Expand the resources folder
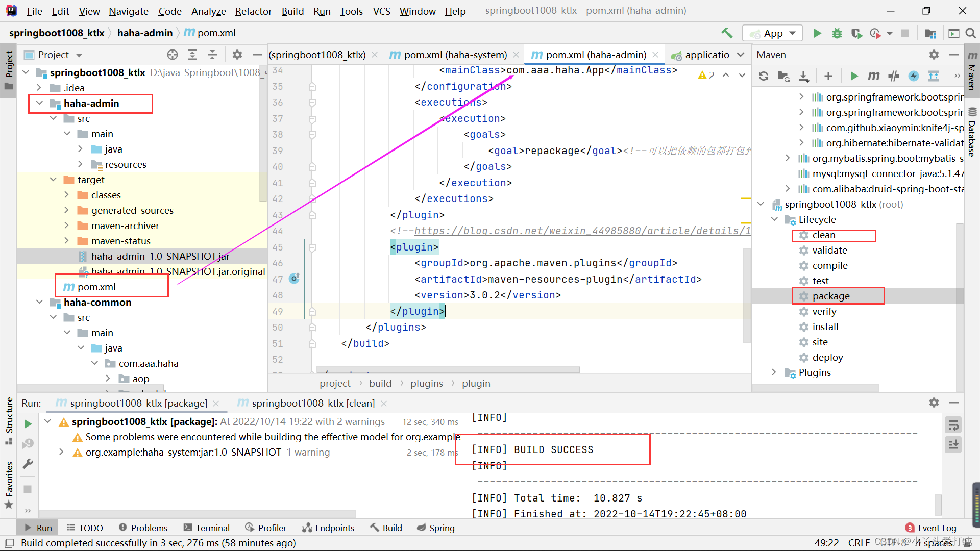The width and height of the screenshot is (980, 551). click(81, 164)
